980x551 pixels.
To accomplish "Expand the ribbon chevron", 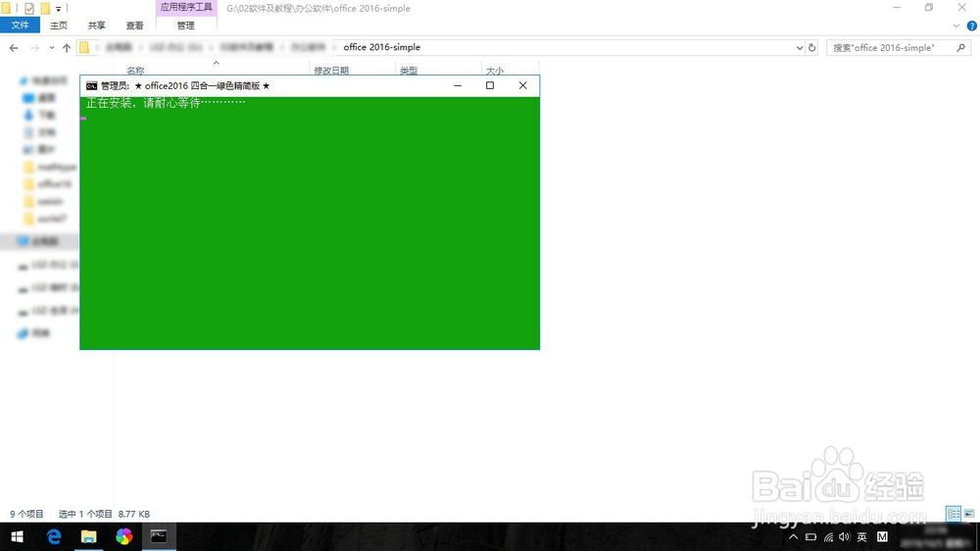I will click(955, 25).
